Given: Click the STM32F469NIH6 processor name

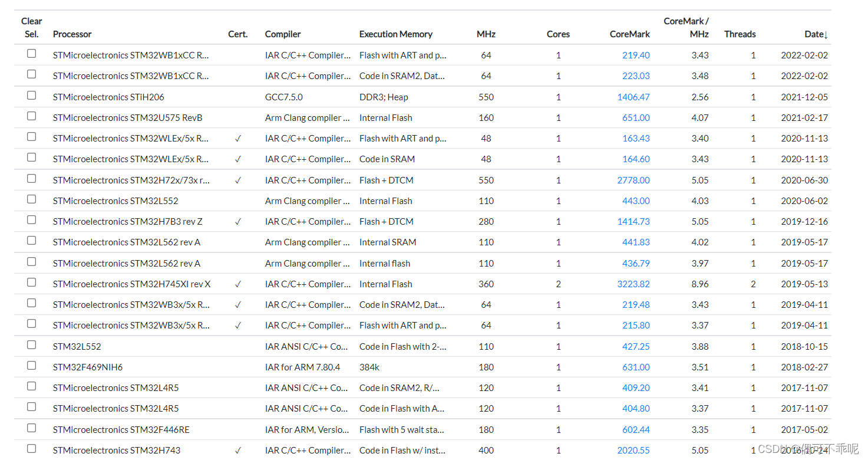Looking at the screenshot, I should click(88, 367).
